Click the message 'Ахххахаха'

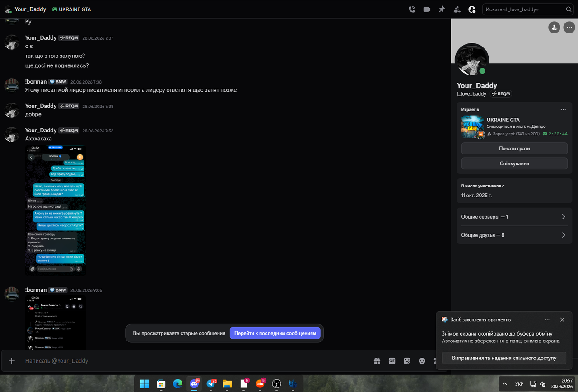coord(38,139)
